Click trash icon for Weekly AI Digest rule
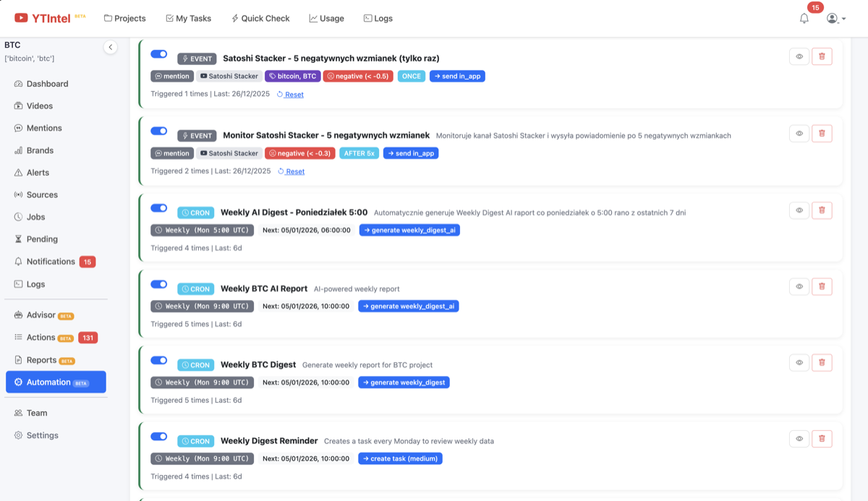This screenshot has height=501, width=868. 822,210
